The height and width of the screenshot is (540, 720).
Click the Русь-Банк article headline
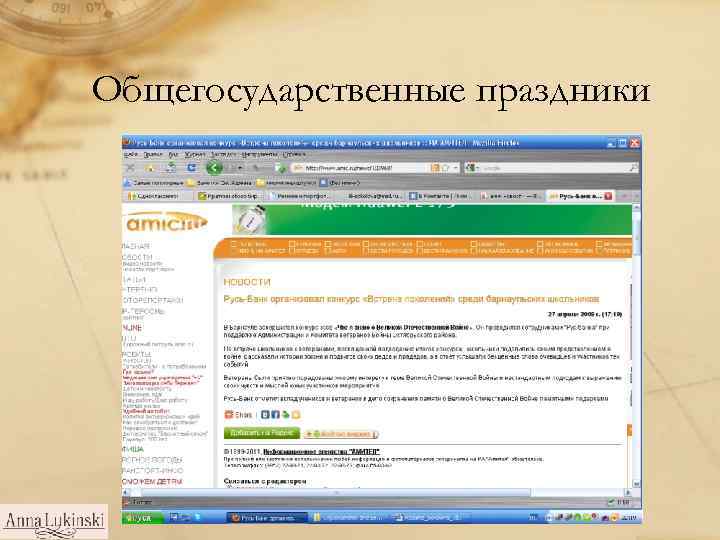point(411,299)
